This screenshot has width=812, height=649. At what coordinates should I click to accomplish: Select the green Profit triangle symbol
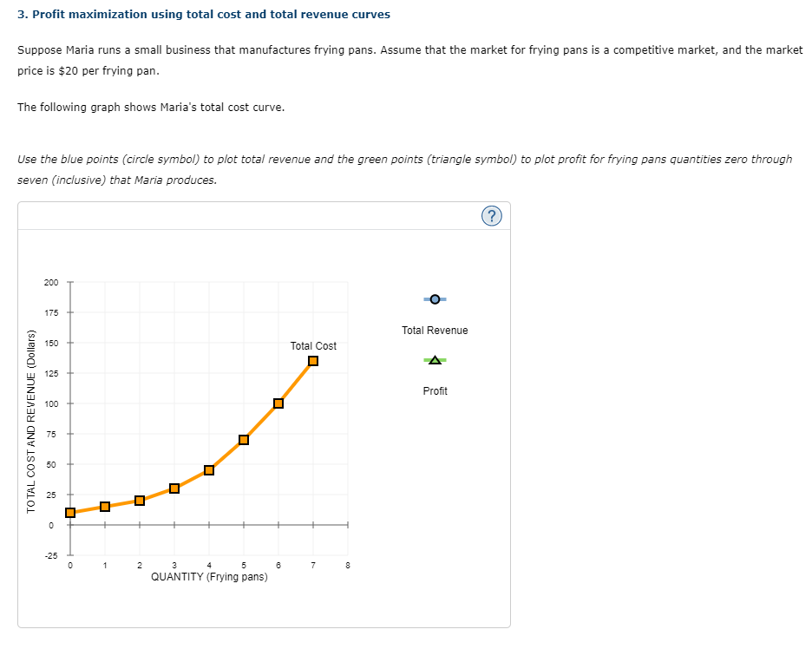[434, 359]
